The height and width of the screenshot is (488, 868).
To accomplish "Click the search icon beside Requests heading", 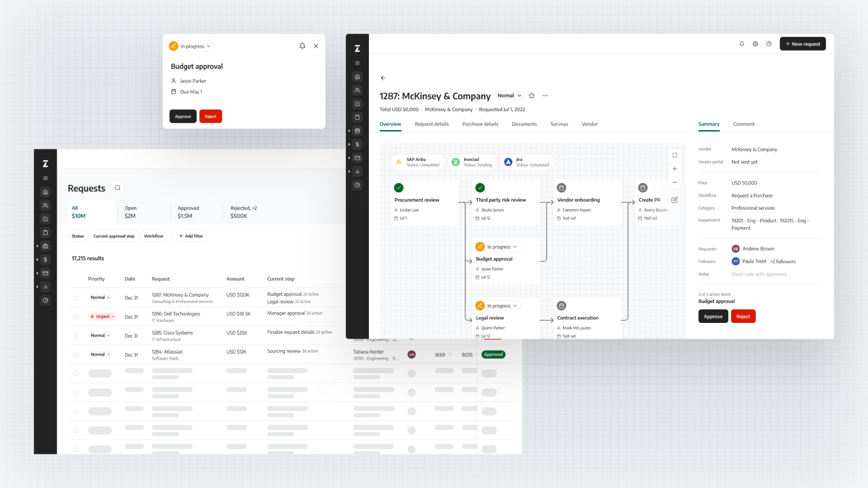I will [118, 188].
